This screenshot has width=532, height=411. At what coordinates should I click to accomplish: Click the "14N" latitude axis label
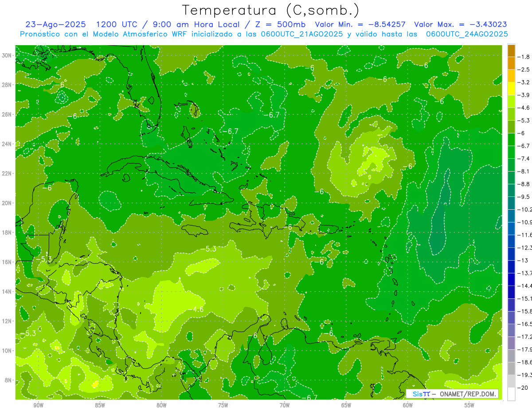[8, 292]
